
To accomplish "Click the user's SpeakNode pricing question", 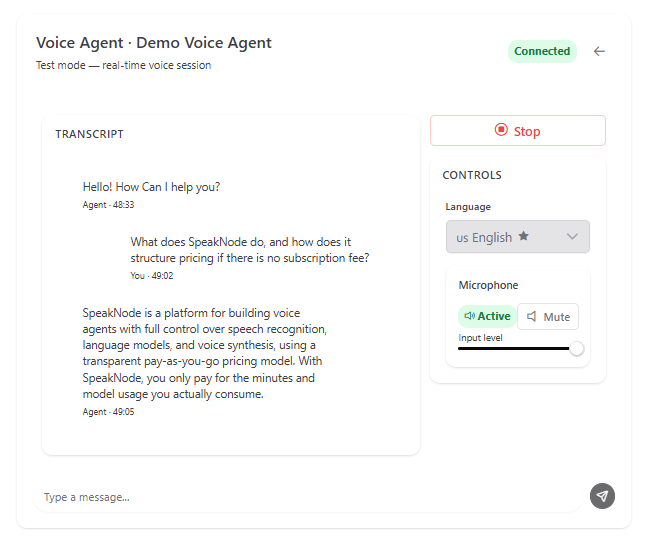I will [249, 250].
